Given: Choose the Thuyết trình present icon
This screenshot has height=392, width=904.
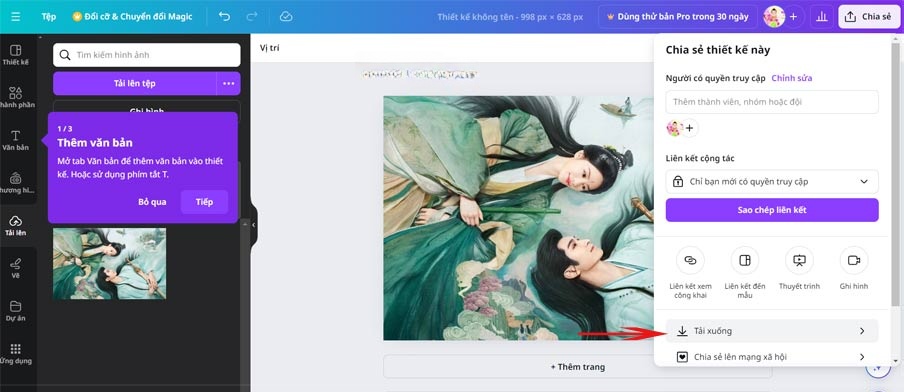Looking at the screenshot, I should point(799,260).
